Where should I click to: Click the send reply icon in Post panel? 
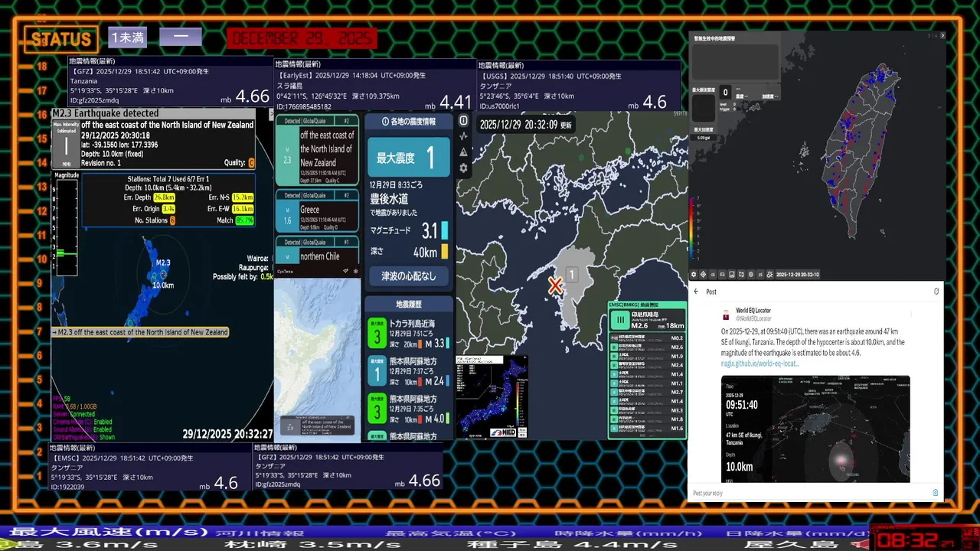point(935,492)
